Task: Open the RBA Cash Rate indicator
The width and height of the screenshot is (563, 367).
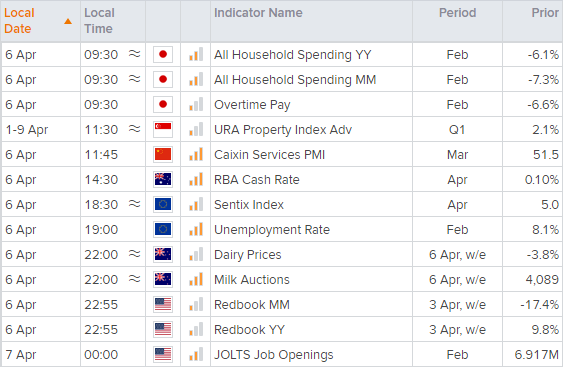Action: 257,180
